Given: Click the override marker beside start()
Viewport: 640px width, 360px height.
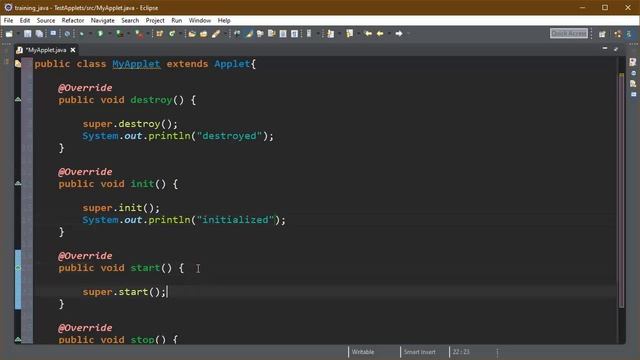Looking at the screenshot, I should [18, 268].
